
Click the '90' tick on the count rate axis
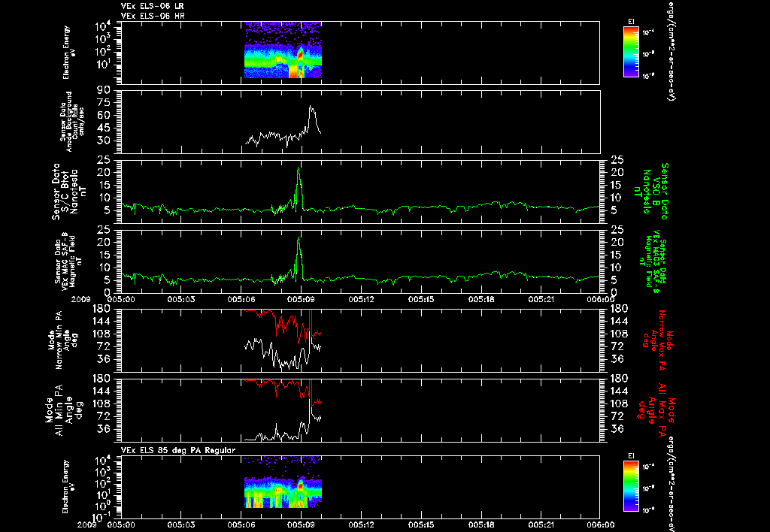(104, 90)
